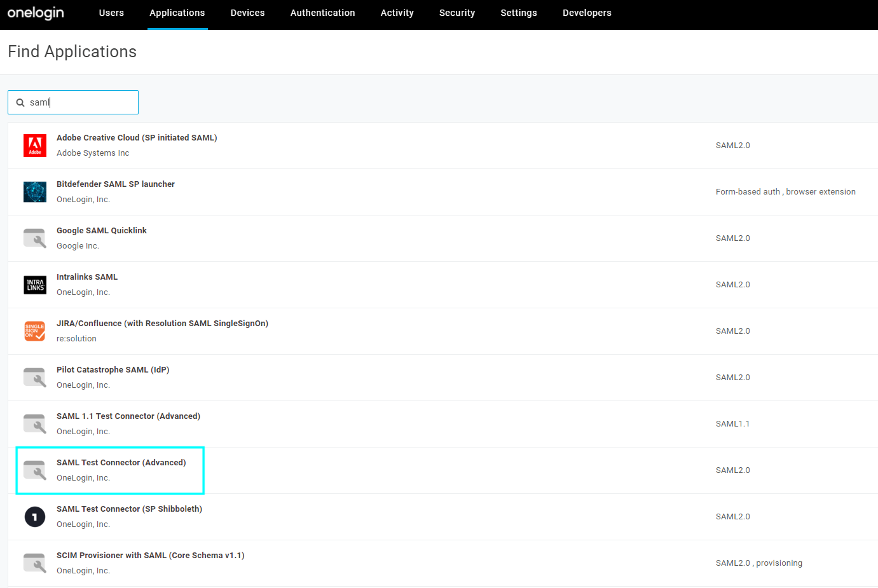
Task: Click 'Form-based auth , browser extension' text
Action: 786,192
